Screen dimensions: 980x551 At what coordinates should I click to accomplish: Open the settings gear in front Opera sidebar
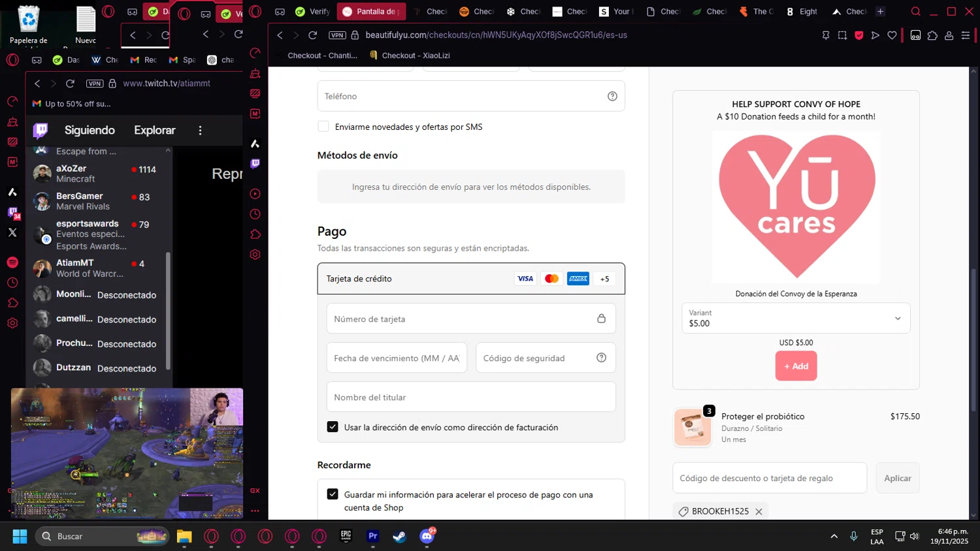click(255, 255)
